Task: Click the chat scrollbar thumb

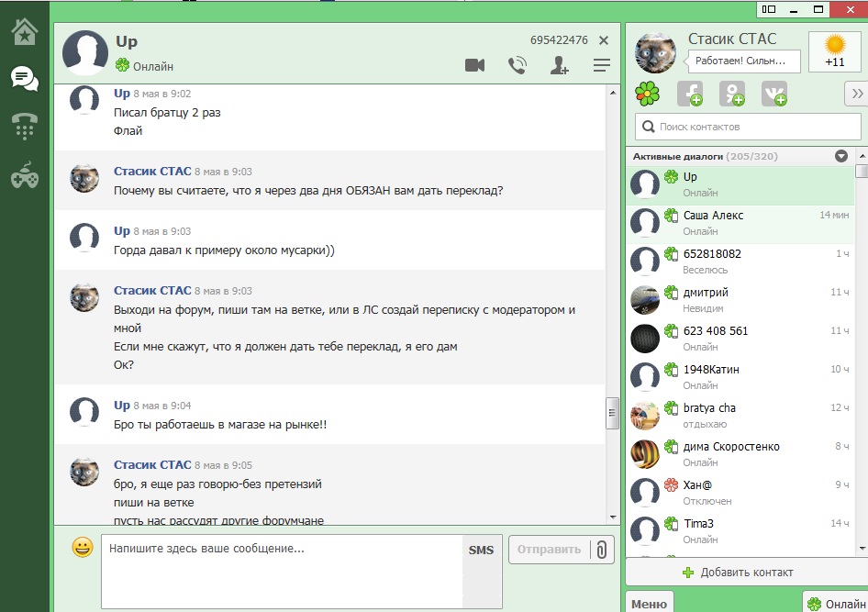Action: pyautogui.click(x=612, y=413)
